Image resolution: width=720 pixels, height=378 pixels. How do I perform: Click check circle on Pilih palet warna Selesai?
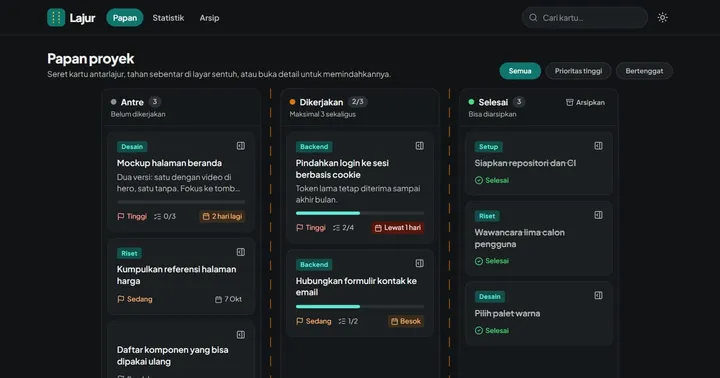pos(479,331)
